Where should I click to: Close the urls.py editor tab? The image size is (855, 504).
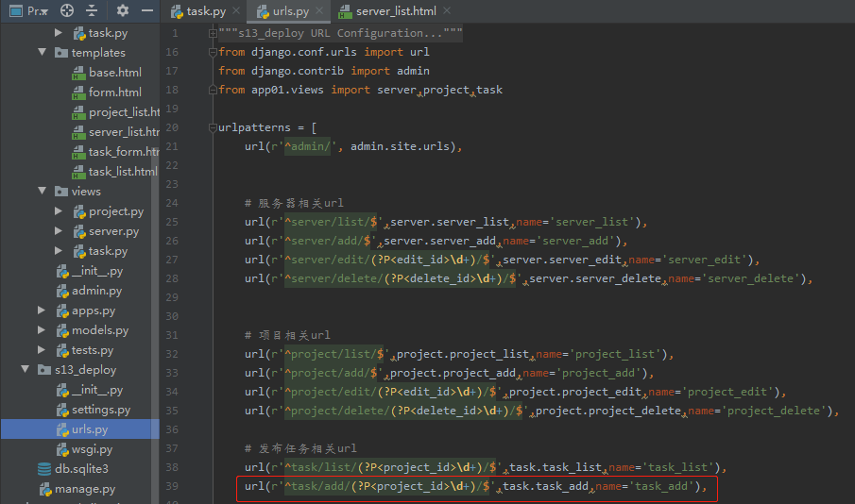[319, 10]
